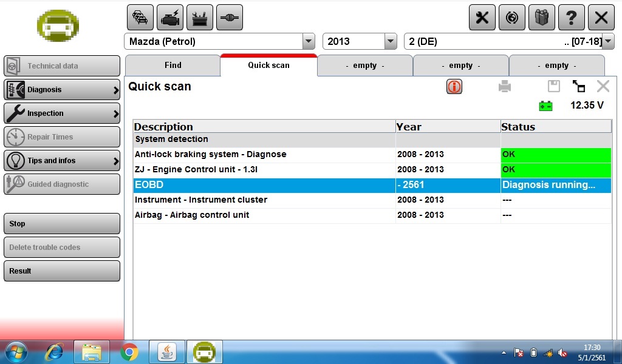Close the Quick scan panel
Image resolution: width=622 pixels, height=364 pixels.
pos(603,86)
